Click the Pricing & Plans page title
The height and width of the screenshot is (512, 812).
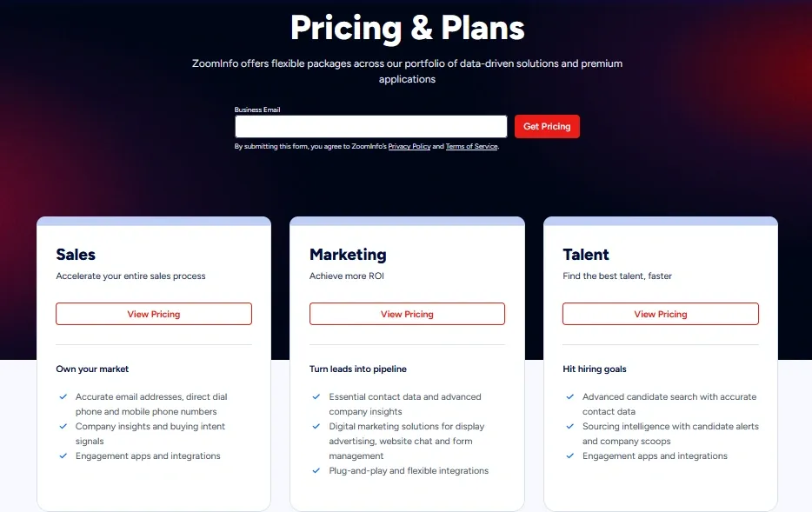coord(407,28)
